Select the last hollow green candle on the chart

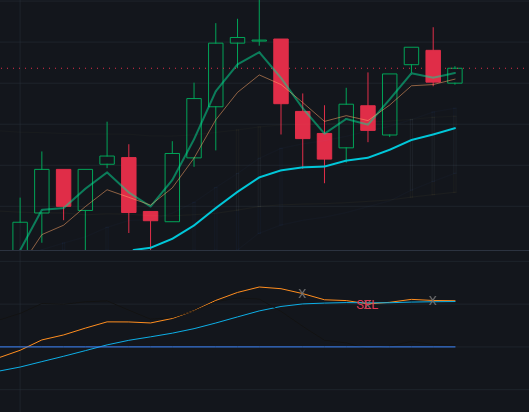point(455,76)
